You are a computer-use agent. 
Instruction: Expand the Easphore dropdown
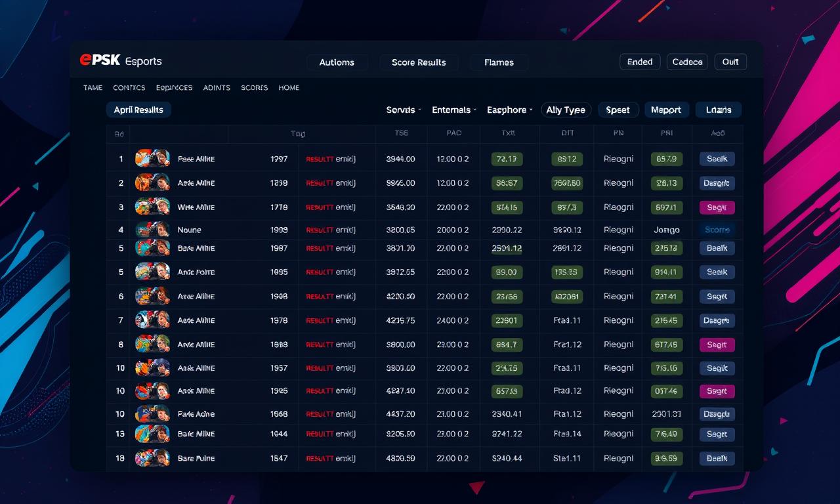510,110
